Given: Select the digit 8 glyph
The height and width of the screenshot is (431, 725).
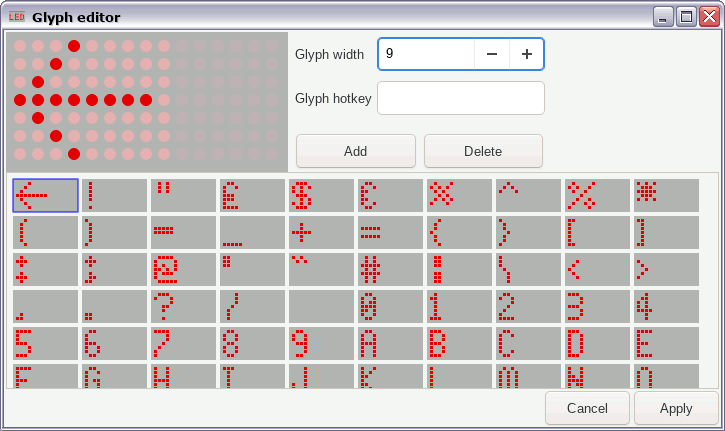Looking at the screenshot, I should pyautogui.click(x=252, y=344).
